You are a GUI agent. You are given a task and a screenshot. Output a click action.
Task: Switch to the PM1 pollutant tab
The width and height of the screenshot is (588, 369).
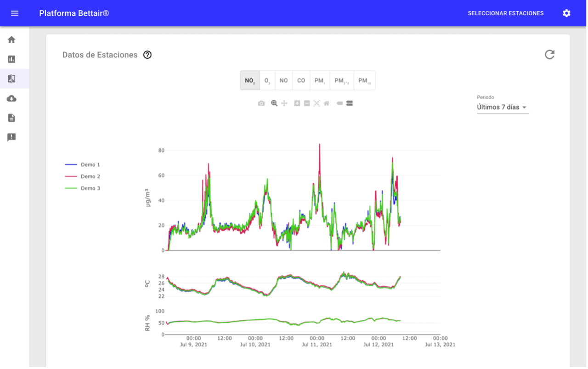[320, 80]
